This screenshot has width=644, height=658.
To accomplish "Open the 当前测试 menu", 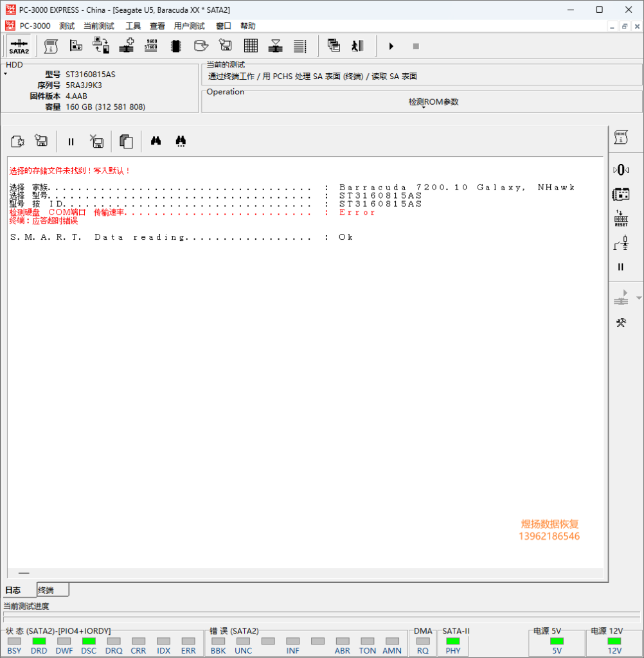I will [99, 26].
